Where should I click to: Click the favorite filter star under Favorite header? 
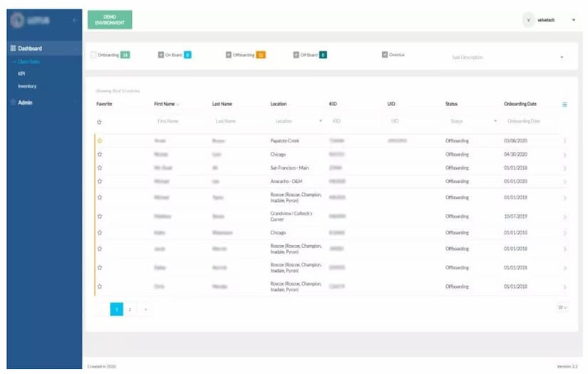coord(99,122)
